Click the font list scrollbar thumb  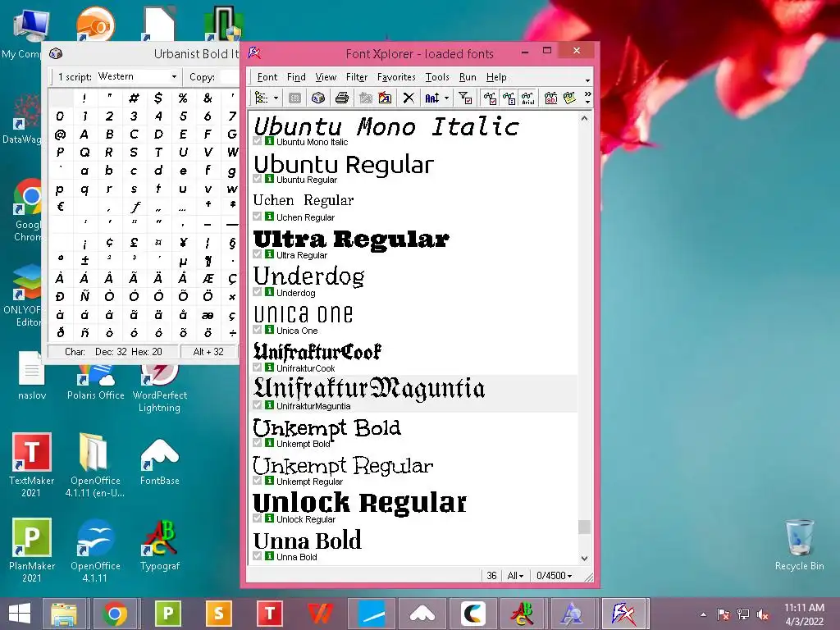[584, 527]
